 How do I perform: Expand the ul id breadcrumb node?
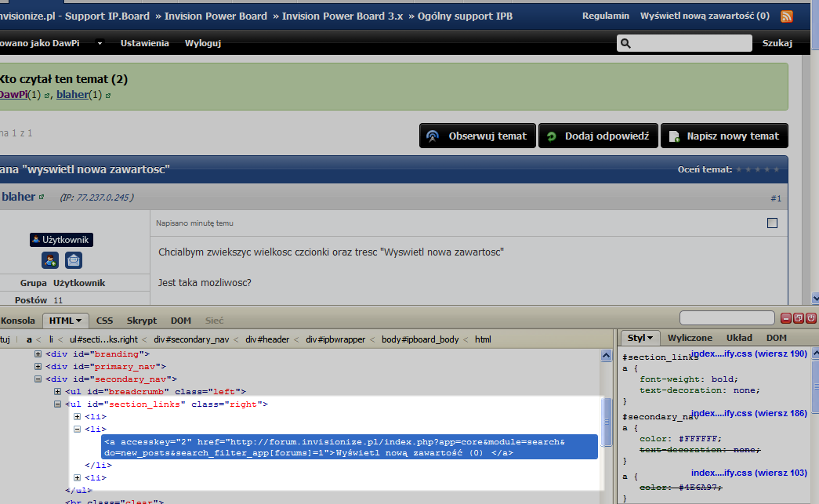[x=57, y=392]
